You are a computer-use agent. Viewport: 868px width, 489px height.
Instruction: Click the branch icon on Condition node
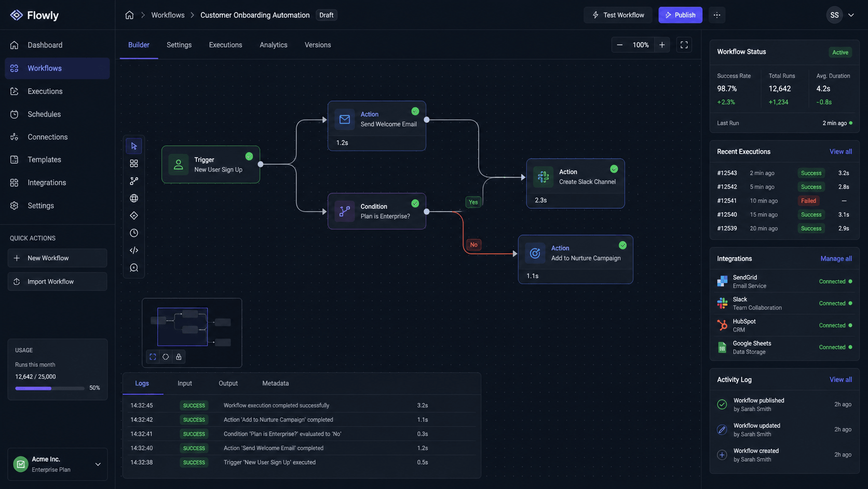[345, 212]
